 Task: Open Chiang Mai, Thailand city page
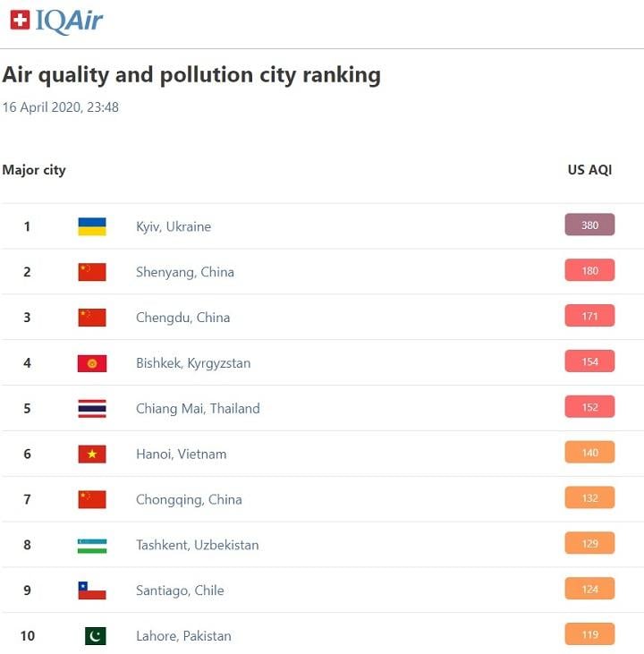198,409
